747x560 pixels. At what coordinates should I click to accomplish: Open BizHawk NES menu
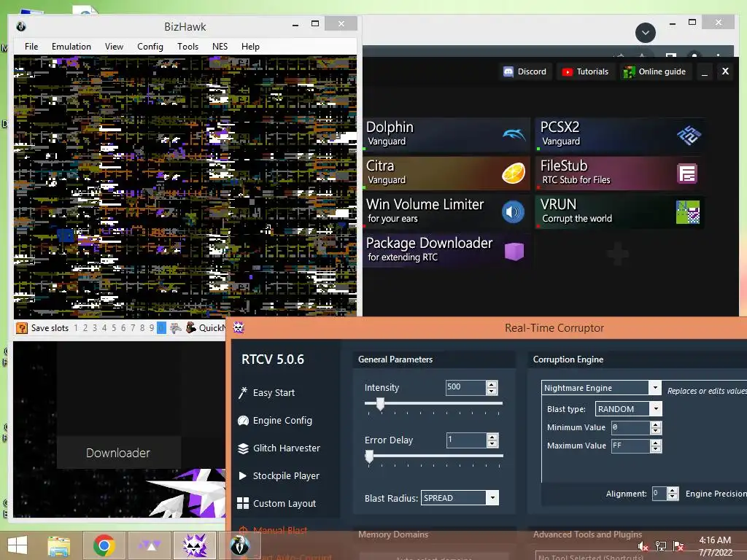(220, 46)
